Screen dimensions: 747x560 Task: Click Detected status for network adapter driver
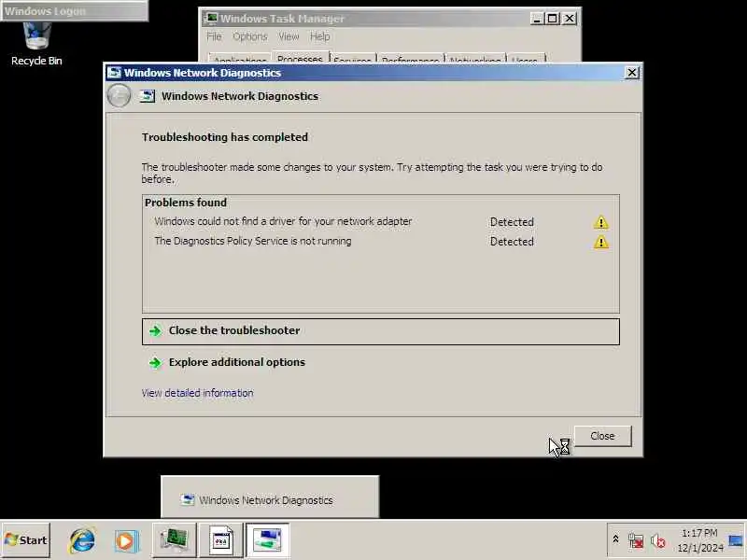(x=512, y=222)
